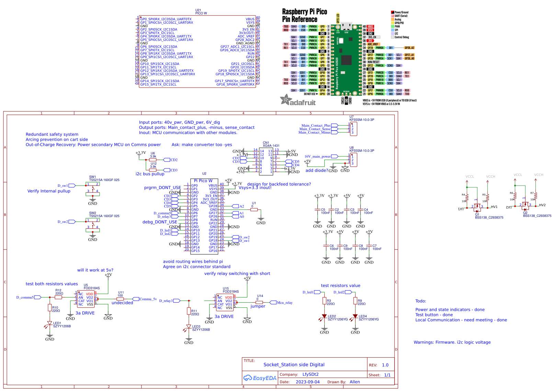This screenshot has width=555, height=392.
Task: Select title text Socket_Station side Digital
Action: [294, 365]
